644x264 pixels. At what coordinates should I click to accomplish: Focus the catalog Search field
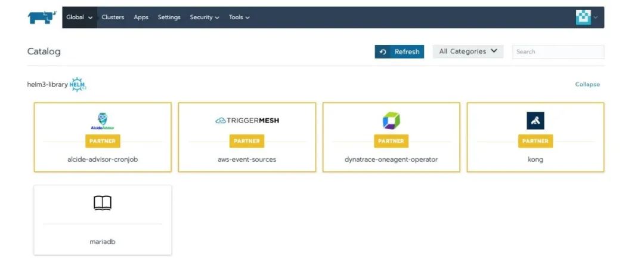pyautogui.click(x=558, y=52)
